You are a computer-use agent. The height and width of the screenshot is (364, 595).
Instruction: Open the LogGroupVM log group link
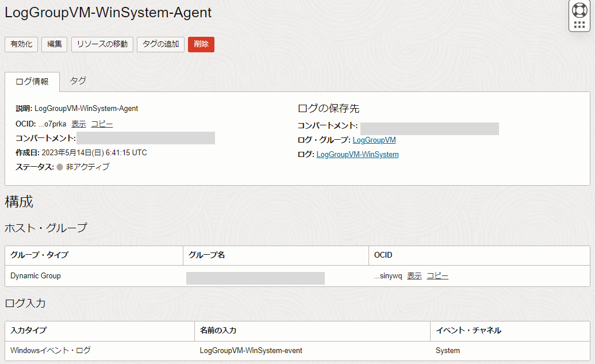click(x=373, y=140)
